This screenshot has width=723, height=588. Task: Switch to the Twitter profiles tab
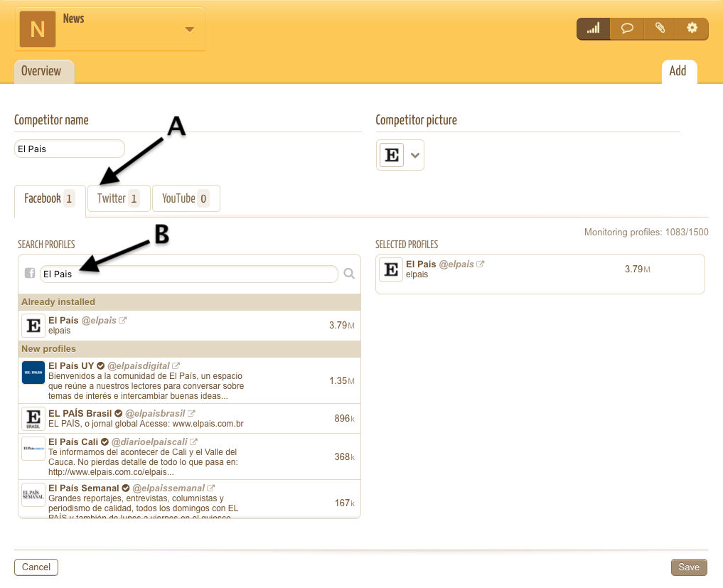point(119,199)
